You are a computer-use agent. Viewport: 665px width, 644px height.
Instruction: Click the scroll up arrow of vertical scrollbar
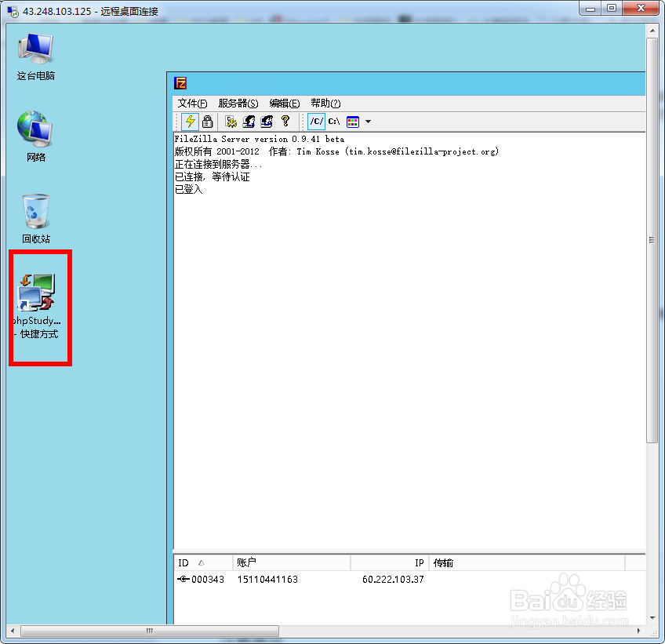[x=652, y=31]
